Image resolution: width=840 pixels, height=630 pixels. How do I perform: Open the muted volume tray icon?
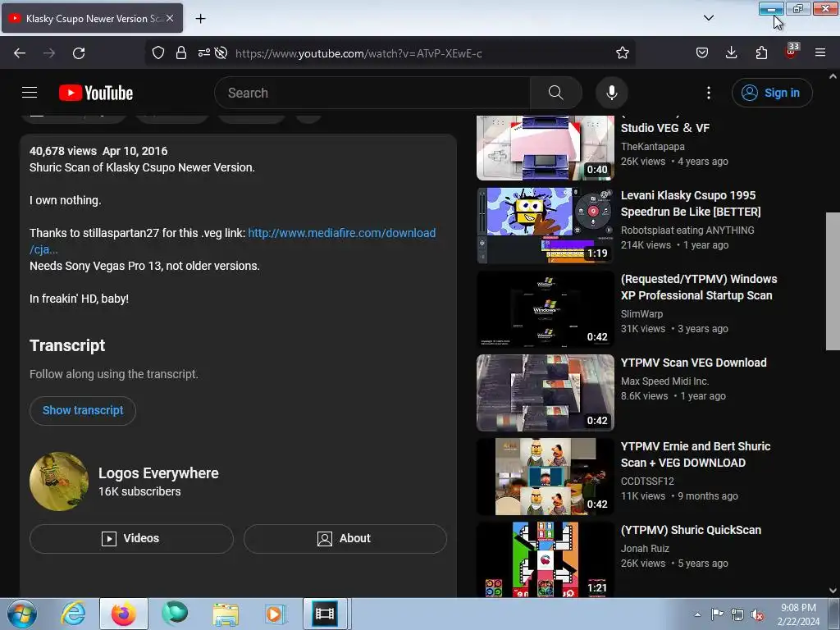coord(756,615)
